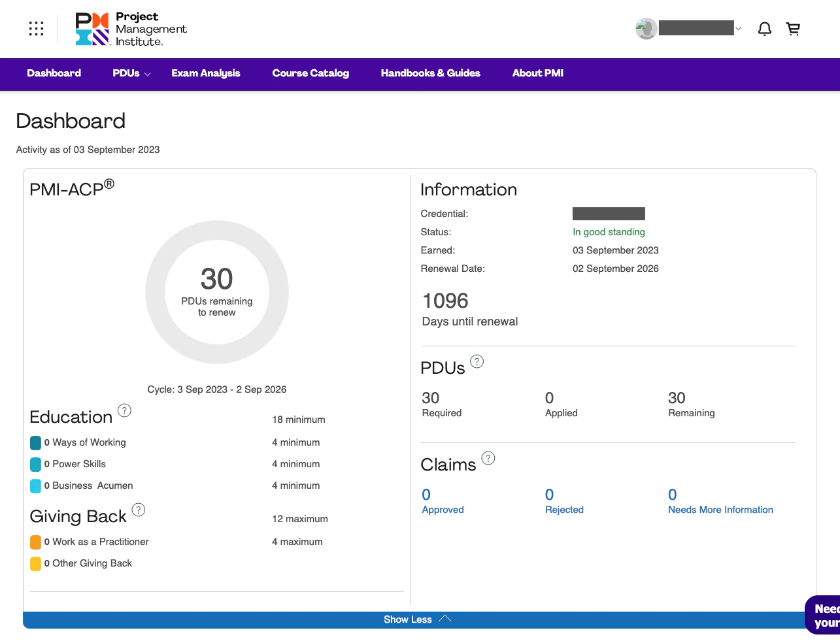Click the Approved claims label
840x643 pixels.
click(443, 510)
